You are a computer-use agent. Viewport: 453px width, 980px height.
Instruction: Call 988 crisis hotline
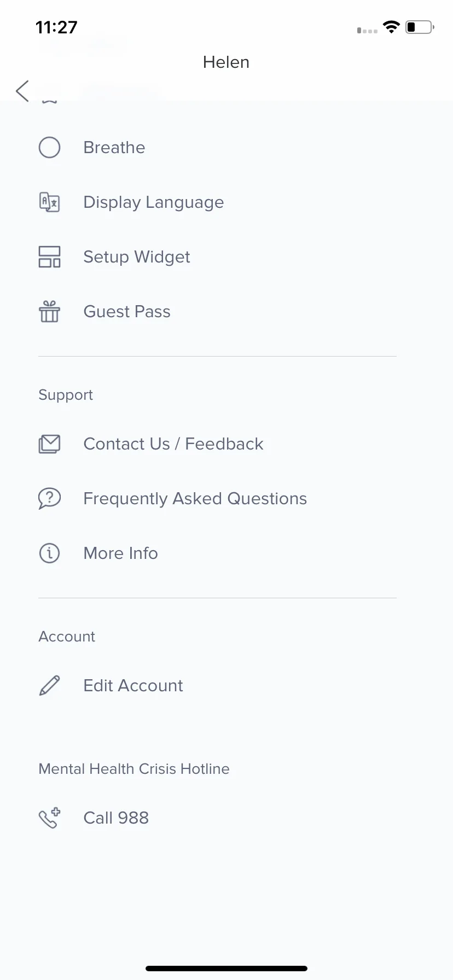tap(217, 818)
